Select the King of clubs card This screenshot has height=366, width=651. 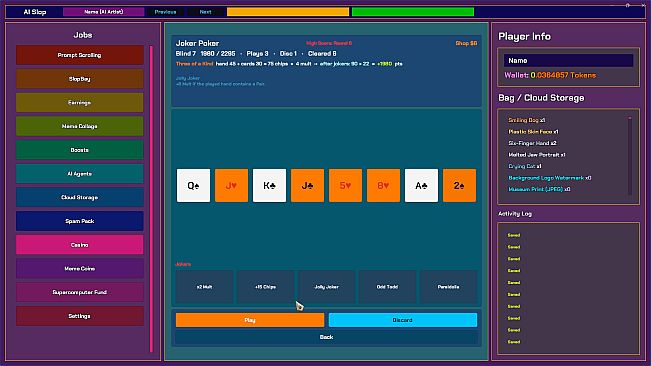pyautogui.click(x=269, y=185)
